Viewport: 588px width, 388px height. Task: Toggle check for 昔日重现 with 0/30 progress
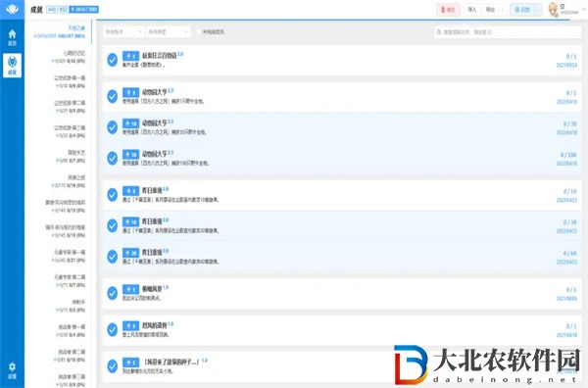coord(112,225)
